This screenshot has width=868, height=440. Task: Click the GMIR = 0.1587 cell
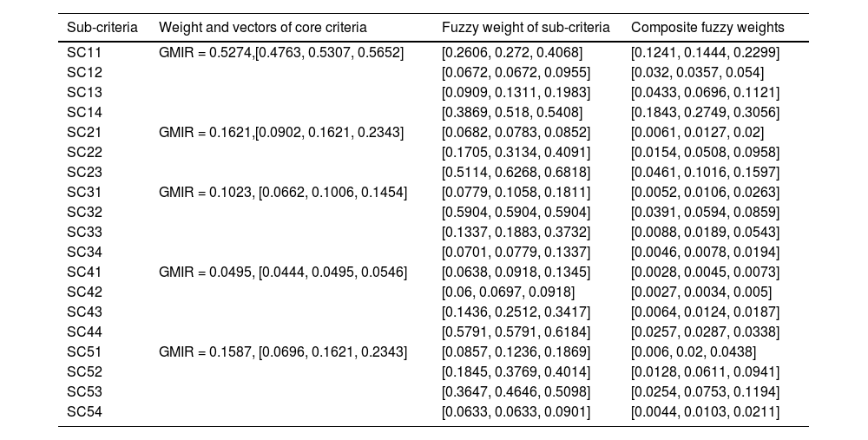tap(283, 351)
